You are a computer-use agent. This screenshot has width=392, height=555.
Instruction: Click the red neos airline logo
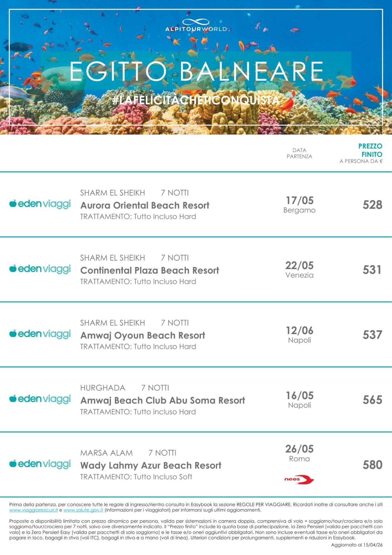299,479
